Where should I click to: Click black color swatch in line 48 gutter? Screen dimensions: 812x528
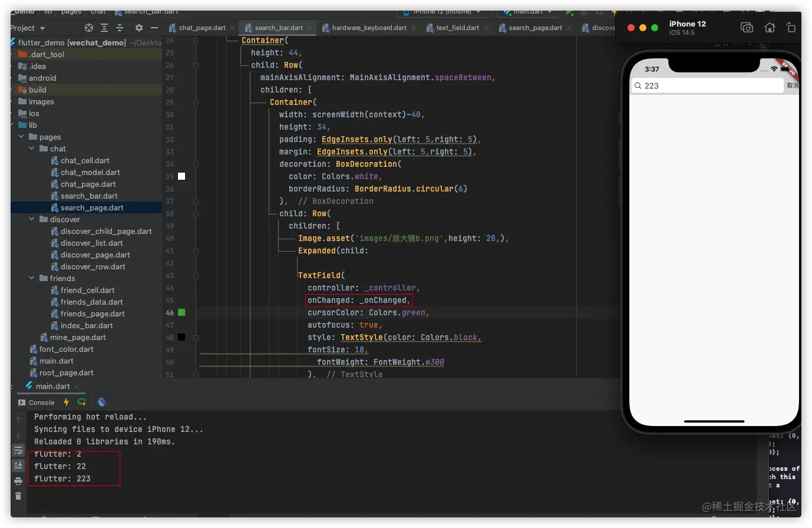point(181,337)
